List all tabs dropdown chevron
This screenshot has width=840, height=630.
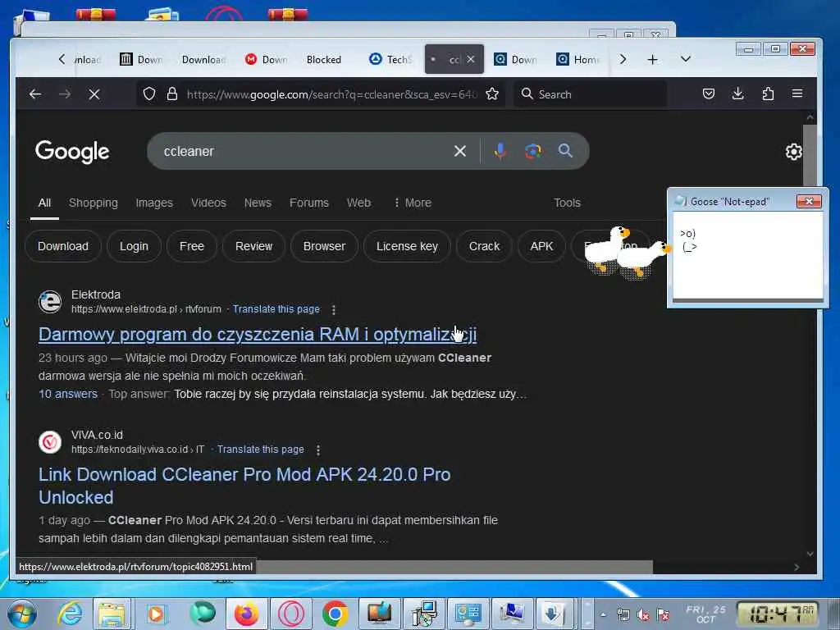685,59
